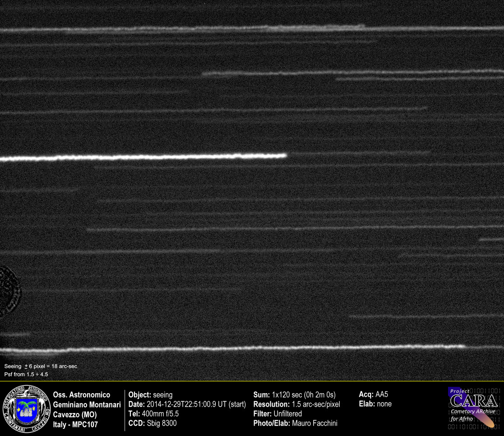Click the Project CARA logo
This screenshot has width=504, height=436.
coord(473,407)
